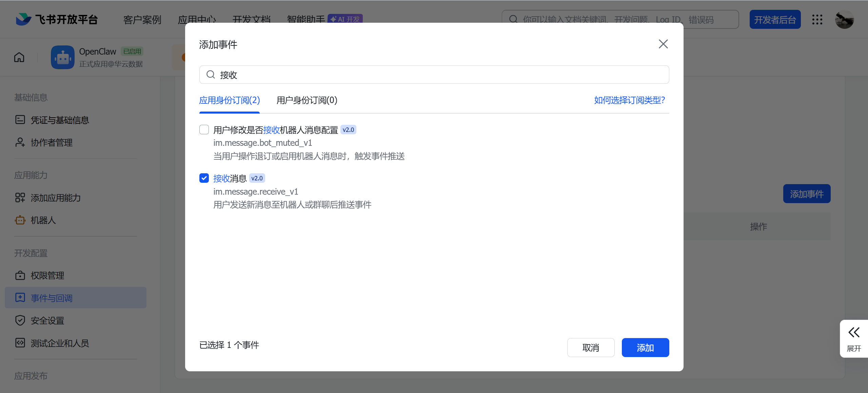Switch to the 应用身份订阅(2) tab
The image size is (868, 393).
(x=229, y=100)
